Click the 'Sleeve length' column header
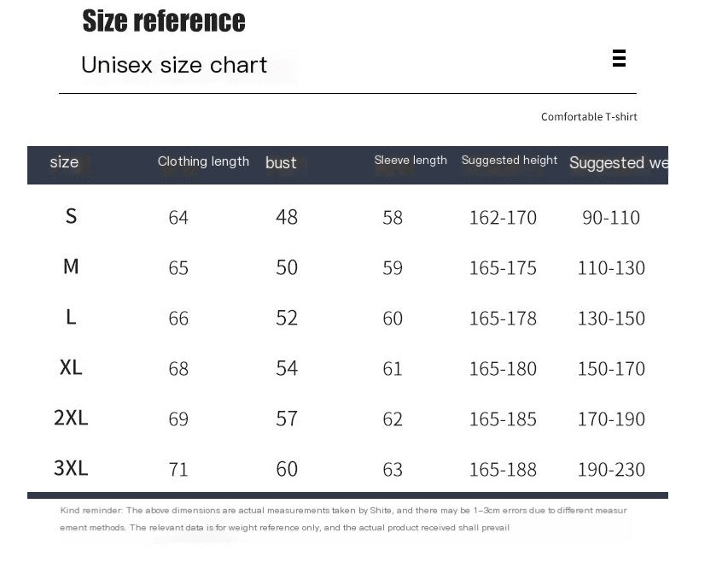Screen dimensions: 728x568 pos(411,161)
